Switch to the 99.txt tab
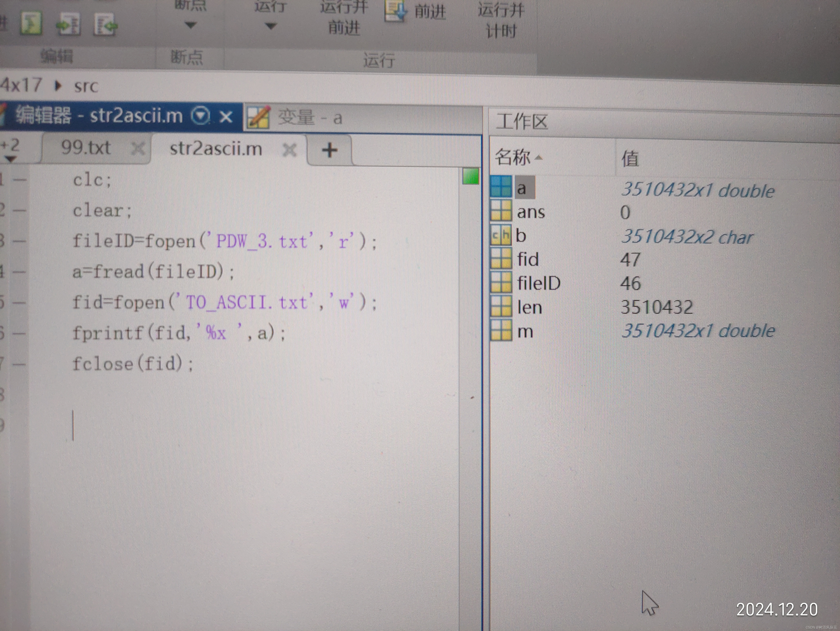The height and width of the screenshot is (631, 840). (x=86, y=148)
